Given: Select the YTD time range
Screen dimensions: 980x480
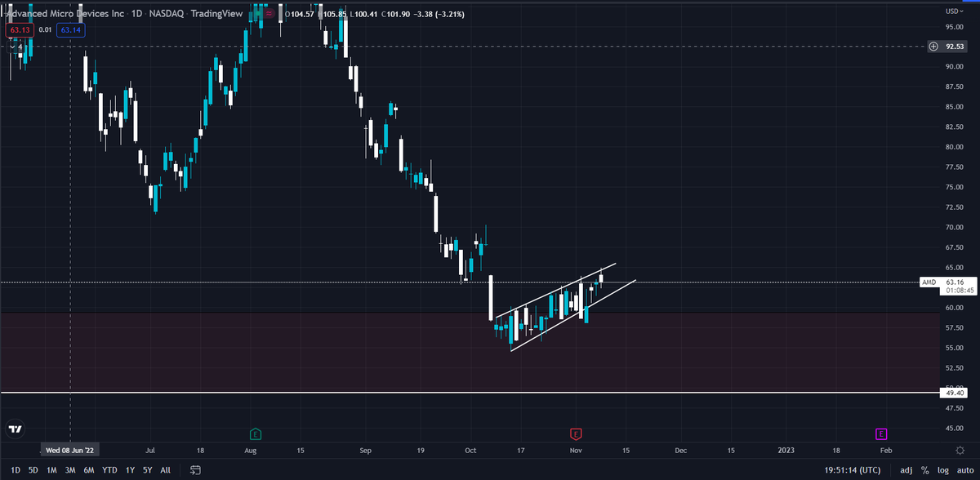Looking at the screenshot, I should pos(110,470).
